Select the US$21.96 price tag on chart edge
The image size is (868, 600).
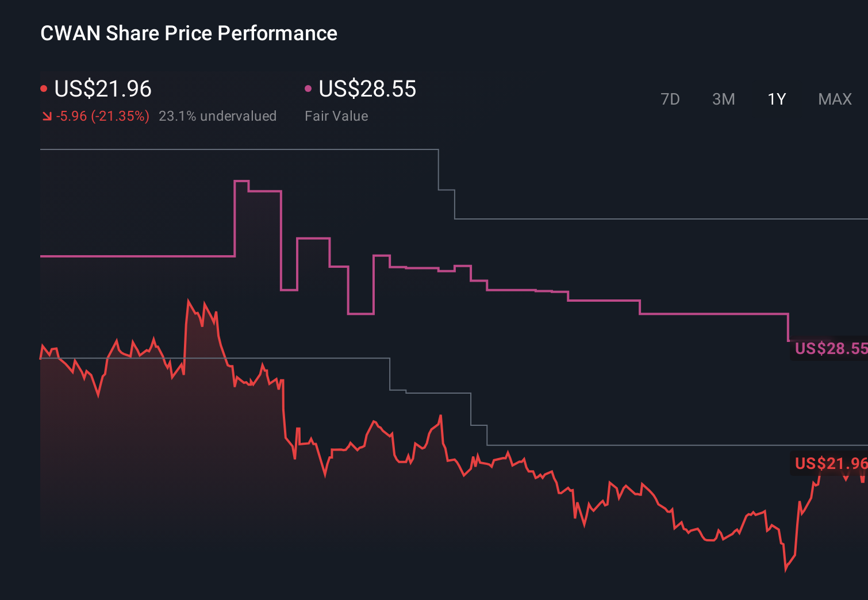click(830, 462)
